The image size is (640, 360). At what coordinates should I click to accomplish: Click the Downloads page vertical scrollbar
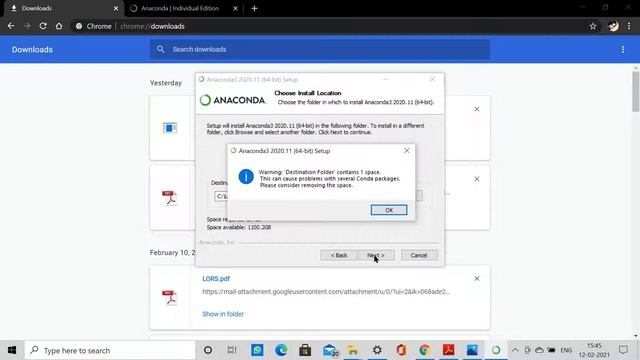tap(636, 91)
